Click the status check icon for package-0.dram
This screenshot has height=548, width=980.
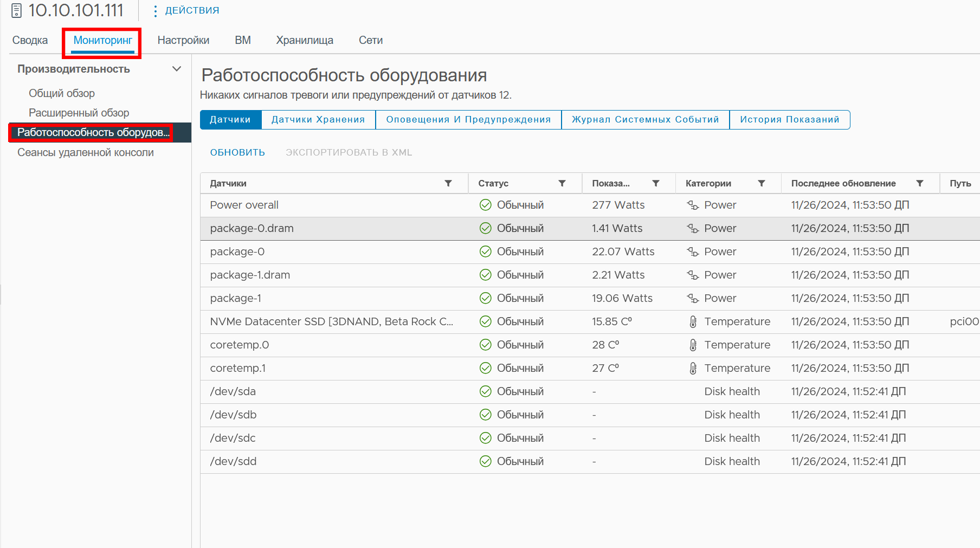pyautogui.click(x=486, y=228)
